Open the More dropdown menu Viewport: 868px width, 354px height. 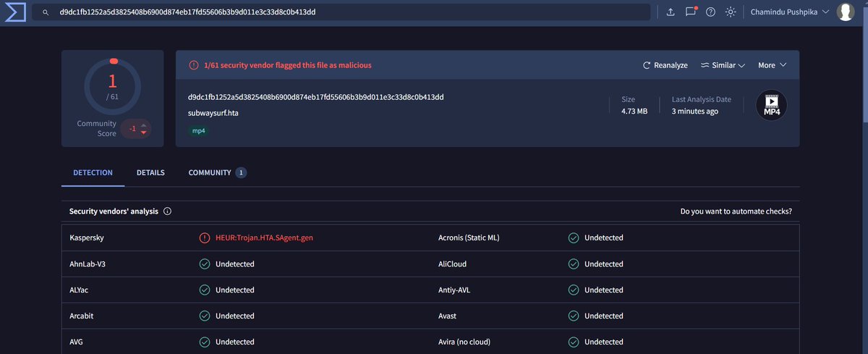(772, 65)
